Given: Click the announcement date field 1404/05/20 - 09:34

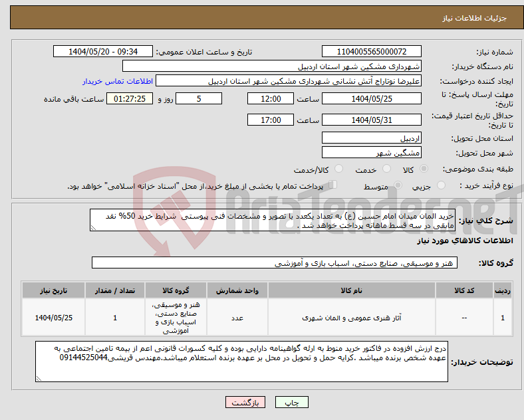Looking at the screenshot, I should pyautogui.click(x=103, y=51).
